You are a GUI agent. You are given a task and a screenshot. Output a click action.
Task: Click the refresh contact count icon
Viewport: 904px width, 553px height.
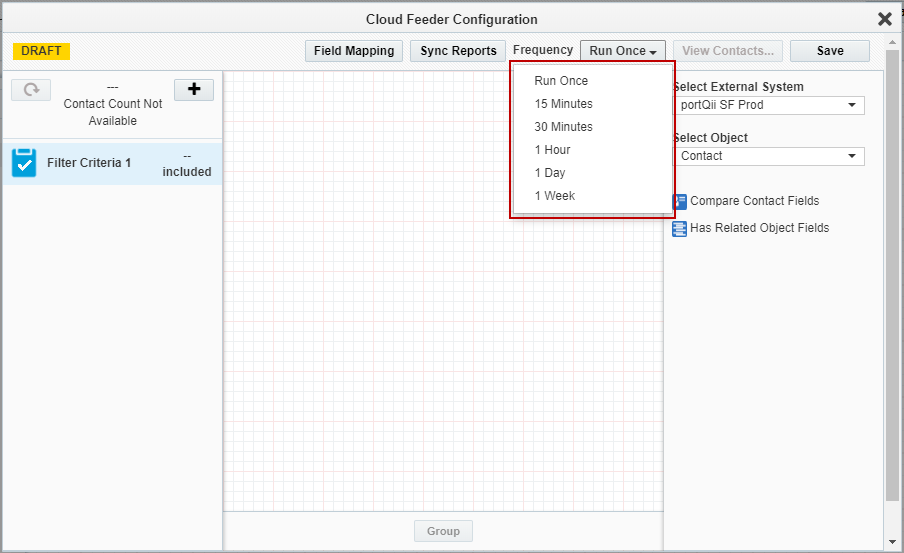[31, 90]
